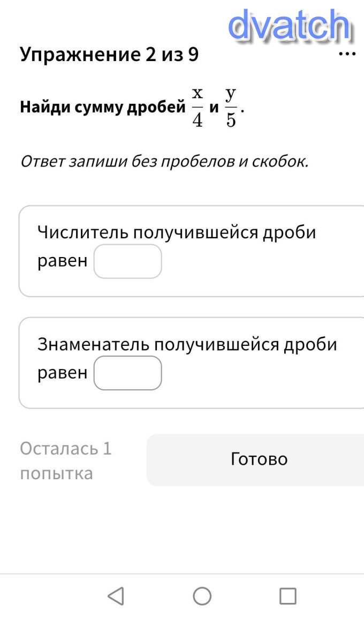The image size is (364, 619).
Task: Click the number 5 below fraction bar
Action: (231, 120)
